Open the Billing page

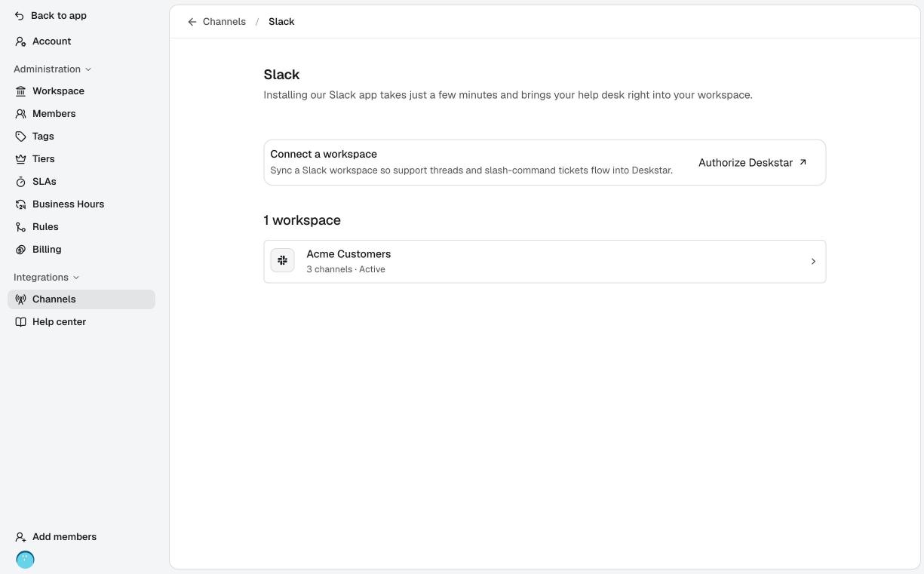coord(81,250)
